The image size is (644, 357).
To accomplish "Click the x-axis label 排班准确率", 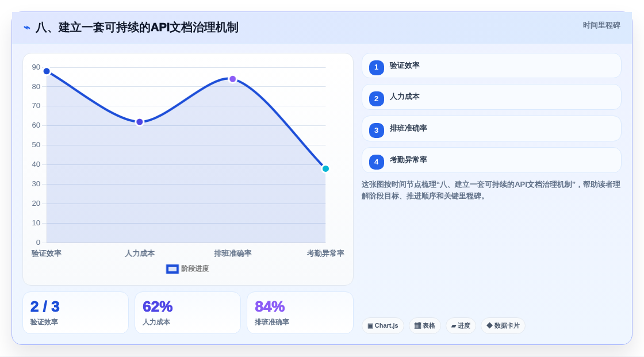I will pyautogui.click(x=233, y=254).
